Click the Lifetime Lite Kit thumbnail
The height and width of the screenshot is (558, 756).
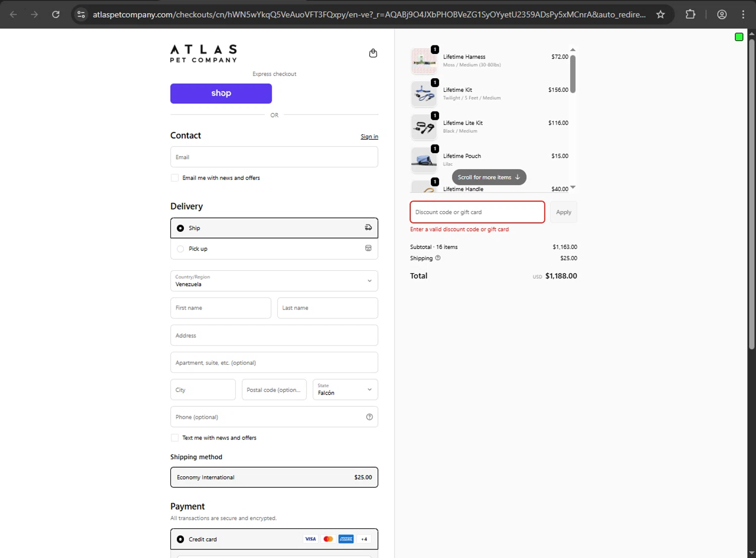(x=424, y=127)
